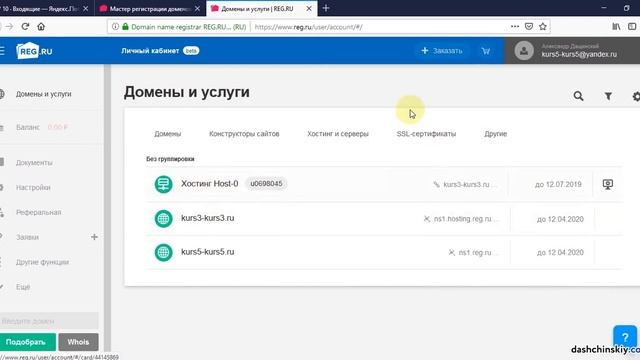Click the link icon beside kurs3-kurs3.ru on Host-0 row
The width and height of the screenshot is (640, 360).
[436, 184]
